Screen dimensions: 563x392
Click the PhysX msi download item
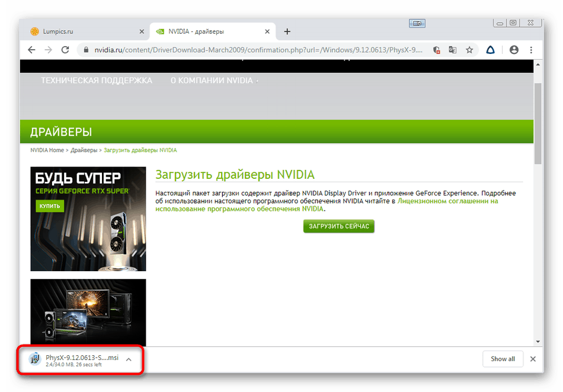click(82, 359)
